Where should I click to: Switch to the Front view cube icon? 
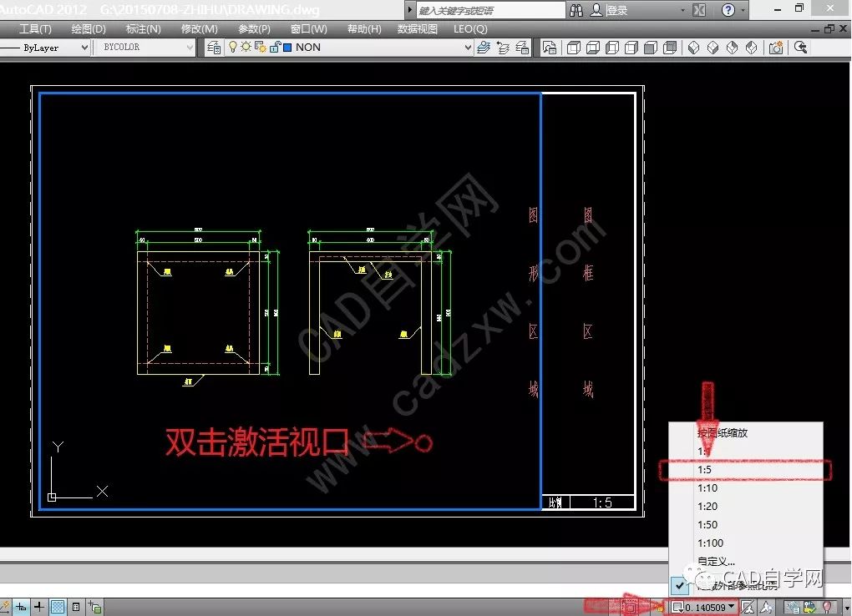coord(651,48)
